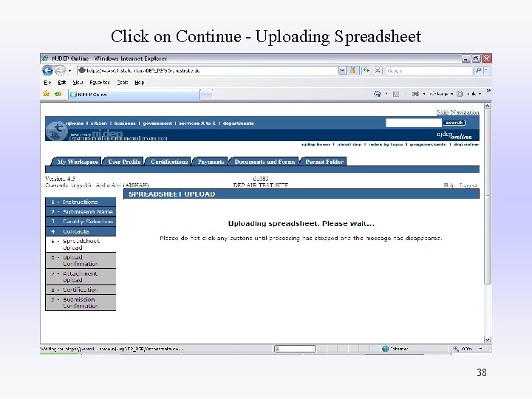
Task: Click the njdep home link
Action: tap(316, 145)
